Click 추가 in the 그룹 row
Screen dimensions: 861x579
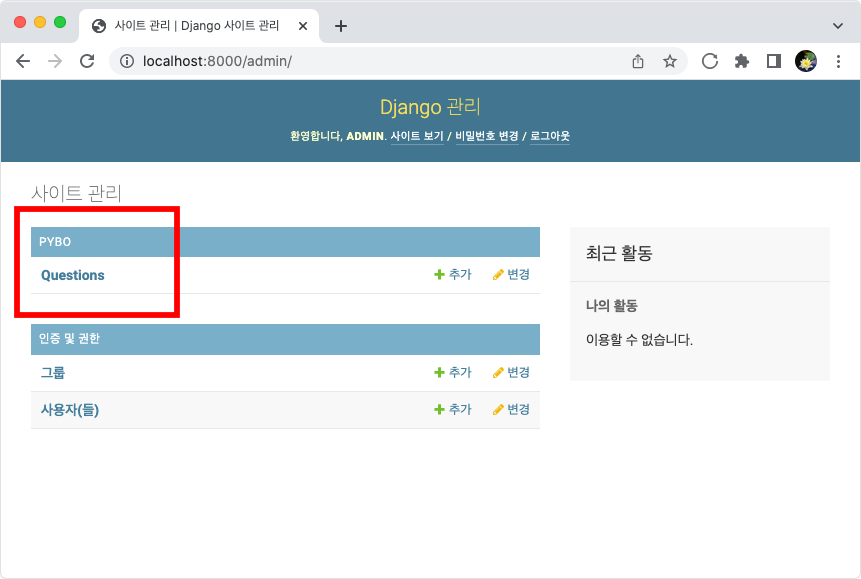click(452, 372)
